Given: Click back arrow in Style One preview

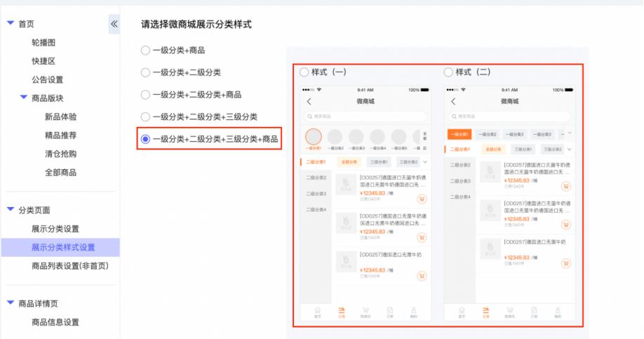Looking at the screenshot, I should point(309,102).
